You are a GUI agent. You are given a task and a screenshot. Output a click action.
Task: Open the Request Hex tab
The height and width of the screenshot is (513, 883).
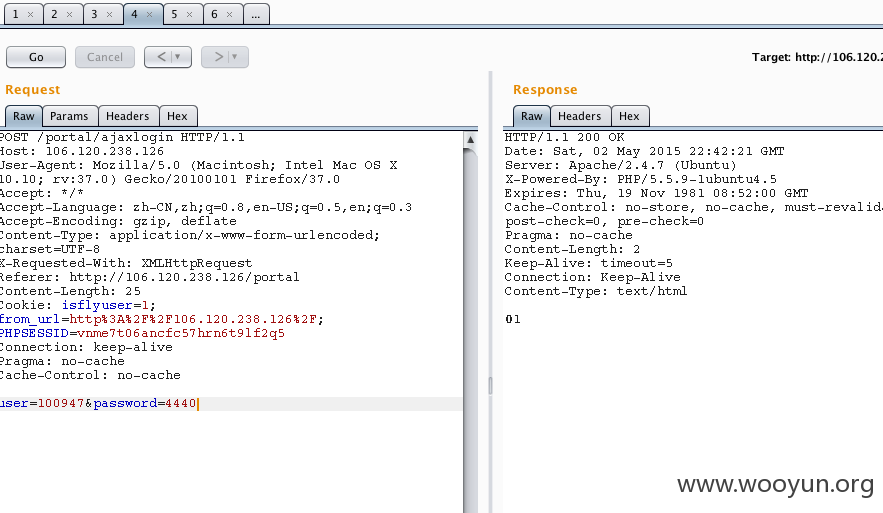point(177,116)
